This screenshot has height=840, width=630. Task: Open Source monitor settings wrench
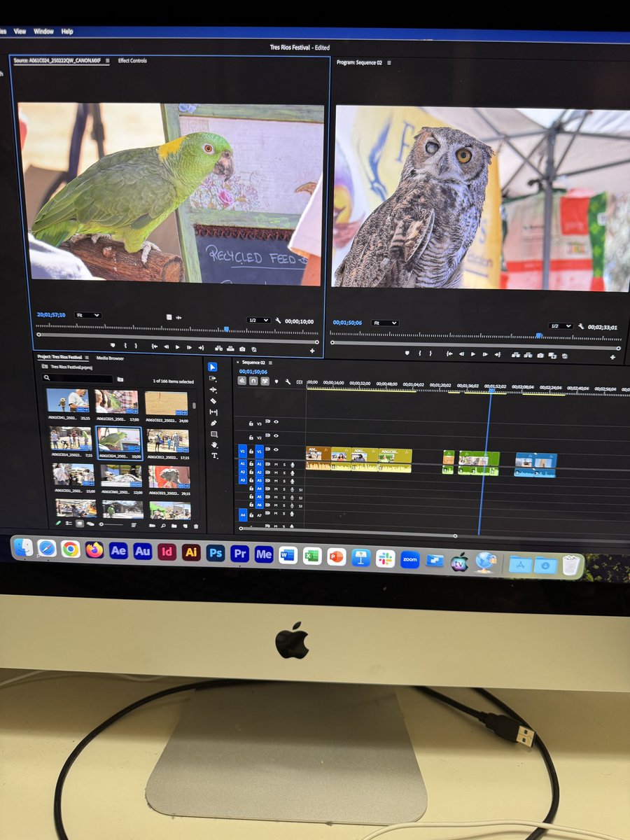coord(278,321)
